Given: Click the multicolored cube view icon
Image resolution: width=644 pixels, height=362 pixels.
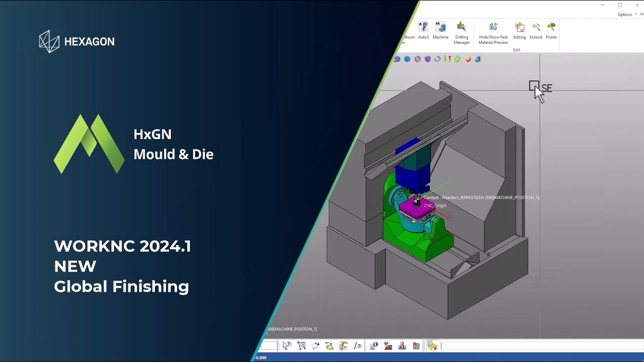Looking at the screenshot, I should [418, 59].
